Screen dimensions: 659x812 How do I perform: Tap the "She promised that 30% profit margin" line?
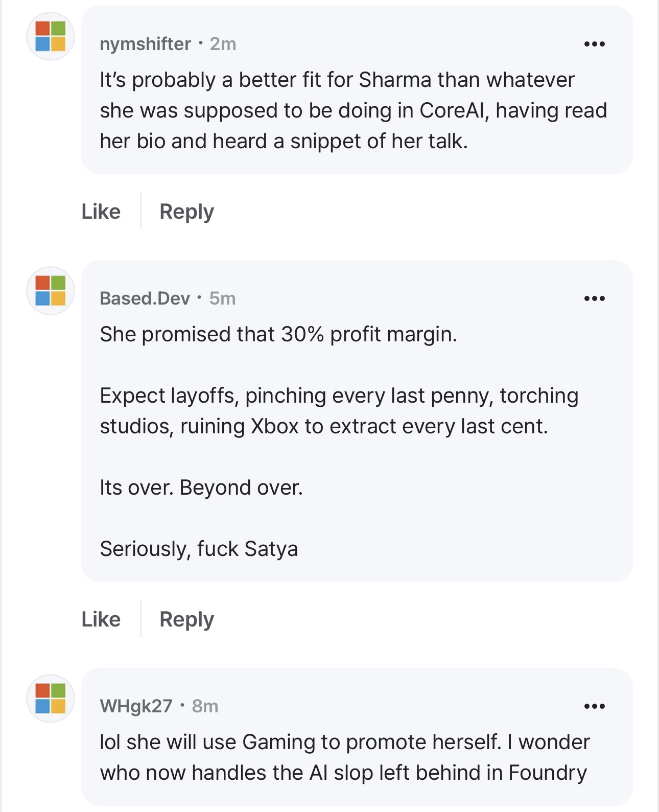(x=278, y=334)
